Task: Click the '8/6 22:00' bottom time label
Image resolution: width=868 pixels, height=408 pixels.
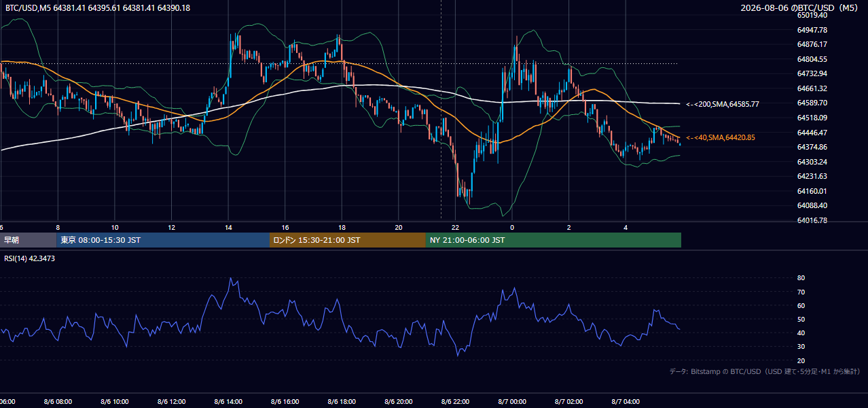Action: click(x=455, y=402)
